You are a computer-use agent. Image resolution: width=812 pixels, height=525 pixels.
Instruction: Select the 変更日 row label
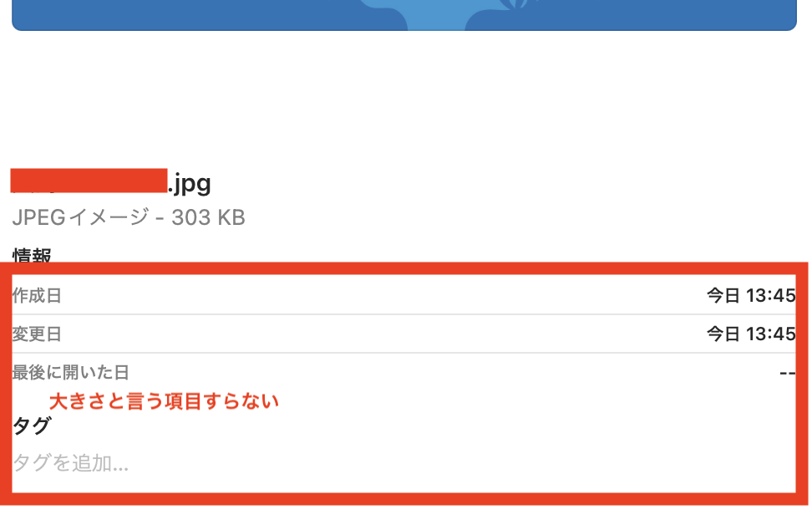click(37, 334)
